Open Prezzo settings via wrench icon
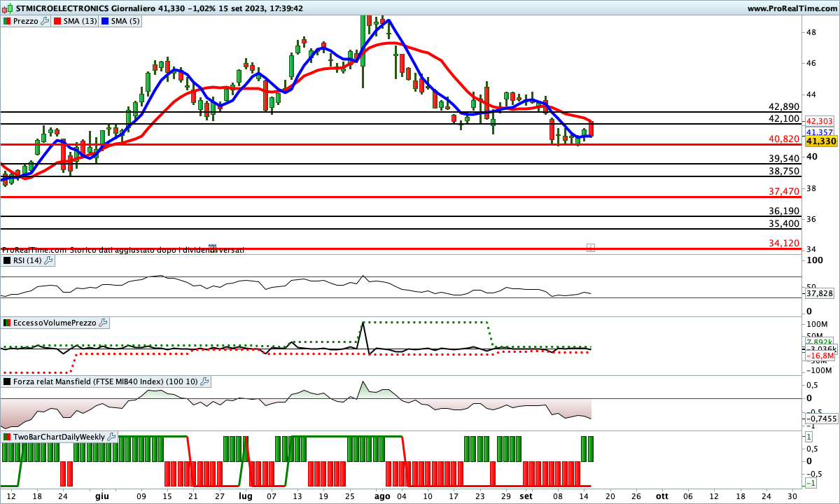The image size is (840, 504). click(45, 21)
